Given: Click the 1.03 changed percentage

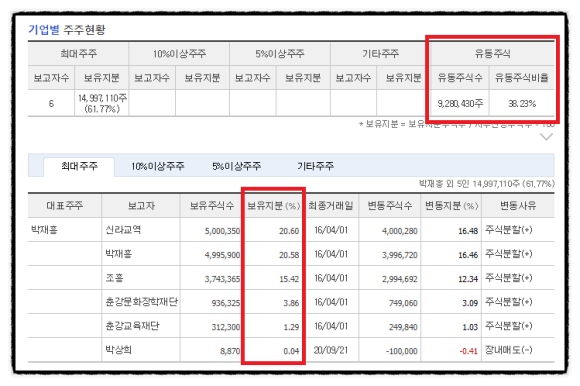Looking at the screenshot, I should pos(470,327).
